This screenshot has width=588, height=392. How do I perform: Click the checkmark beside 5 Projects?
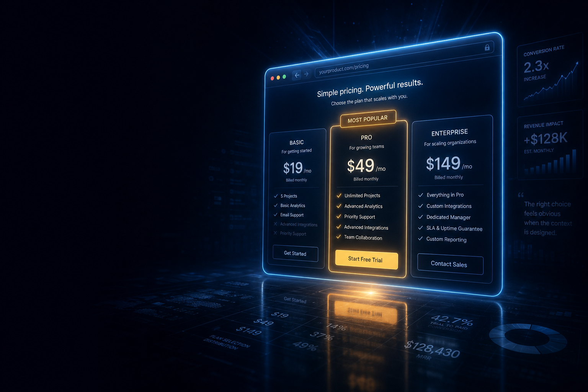(x=276, y=196)
